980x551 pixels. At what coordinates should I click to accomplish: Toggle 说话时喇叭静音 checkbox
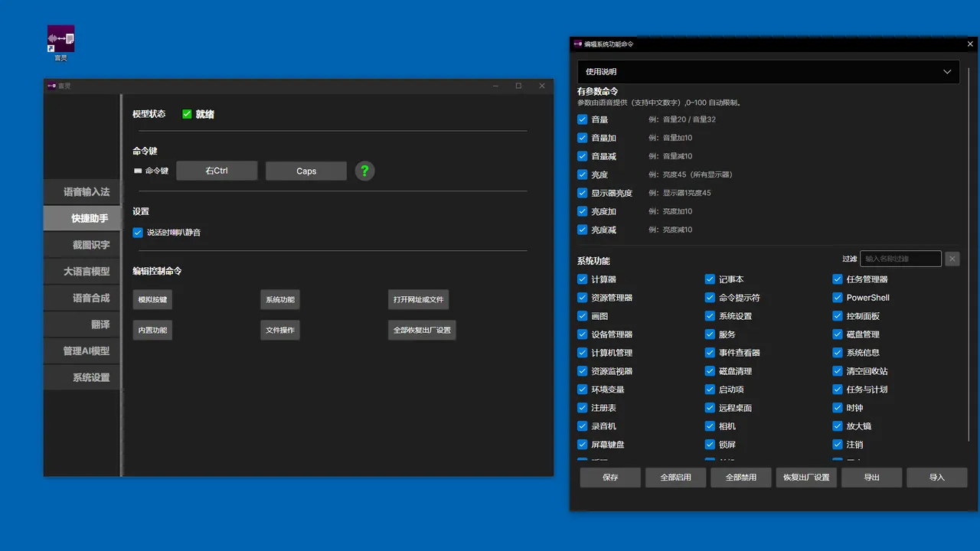click(138, 233)
